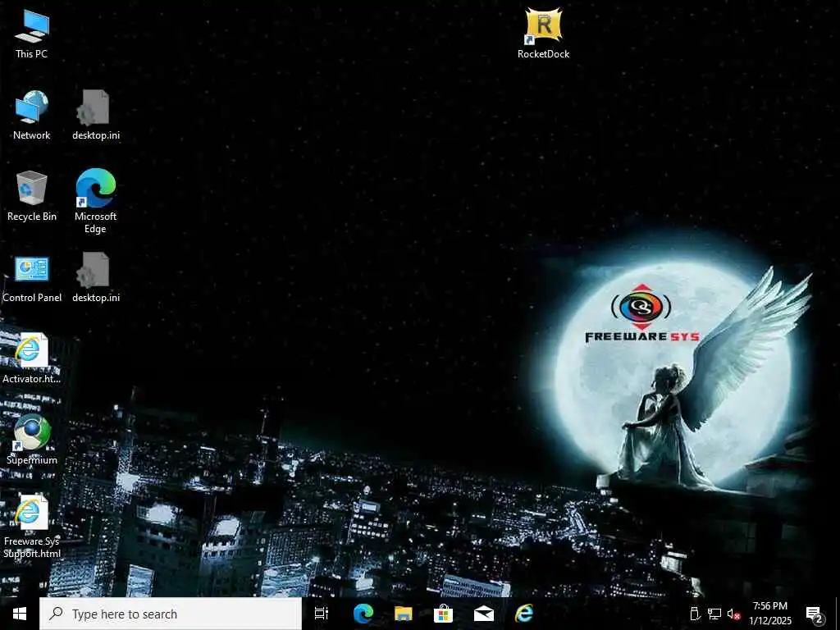
Task: Open Task View from the taskbar
Action: pos(322,614)
